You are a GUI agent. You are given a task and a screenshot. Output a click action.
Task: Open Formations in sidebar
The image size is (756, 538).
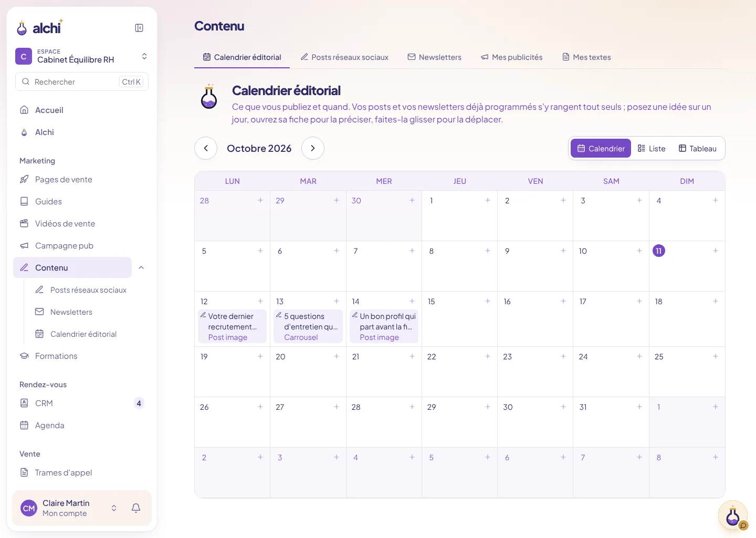tap(82, 356)
